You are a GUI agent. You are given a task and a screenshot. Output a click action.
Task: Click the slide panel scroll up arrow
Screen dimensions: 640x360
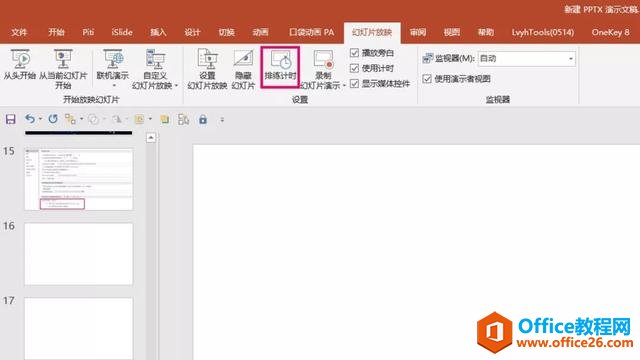point(151,138)
